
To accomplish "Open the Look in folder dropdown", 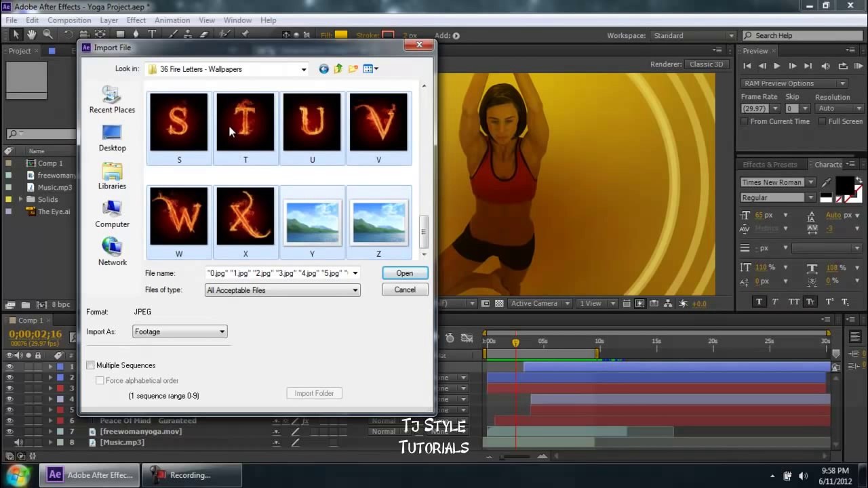I will (304, 69).
